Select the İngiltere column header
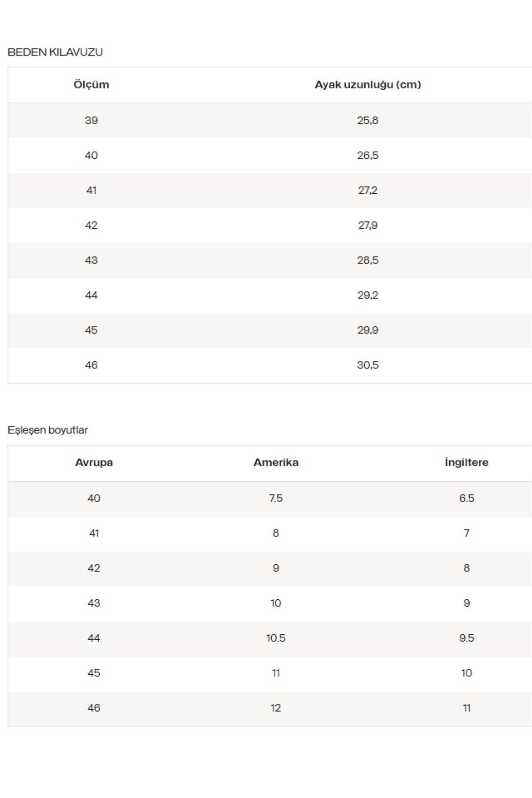 click(466, 462)
